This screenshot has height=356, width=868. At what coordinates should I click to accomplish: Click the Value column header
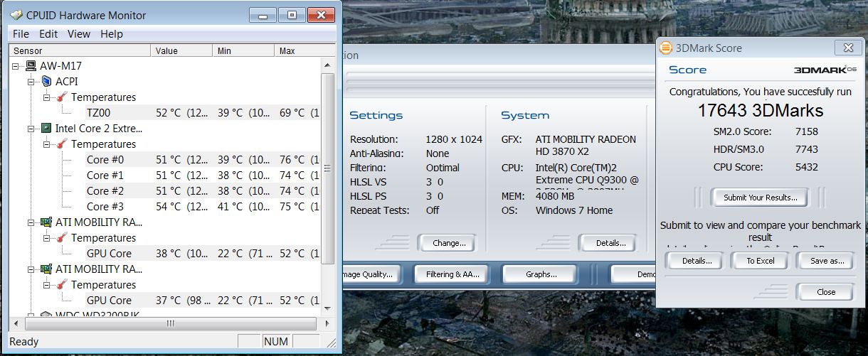click(x=182, y=51)
